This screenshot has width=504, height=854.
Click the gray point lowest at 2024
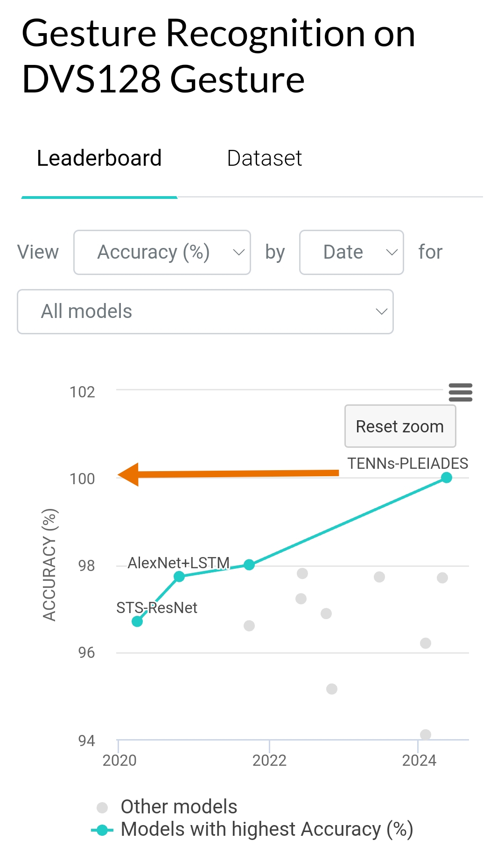click(x=426, y=734)
